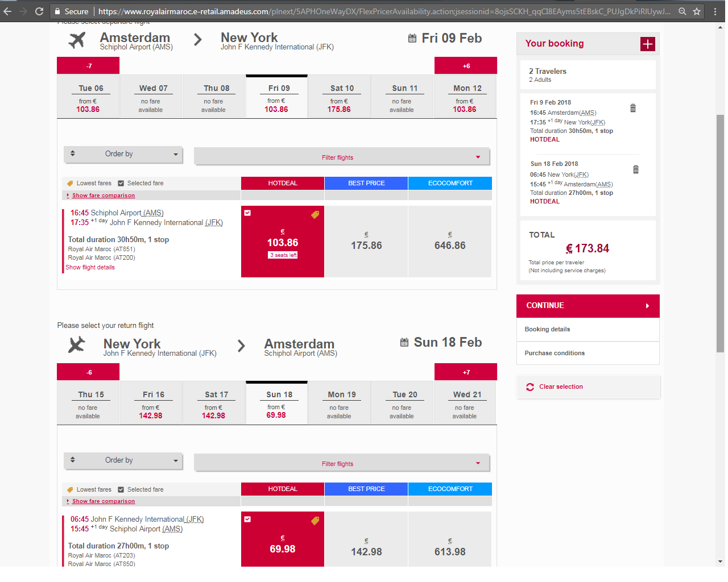Toggle the checkbox on the 103.86 HOTDEAL fare
Image resolution: width=728 pixels, height=582 pixels.
(247, 213)
